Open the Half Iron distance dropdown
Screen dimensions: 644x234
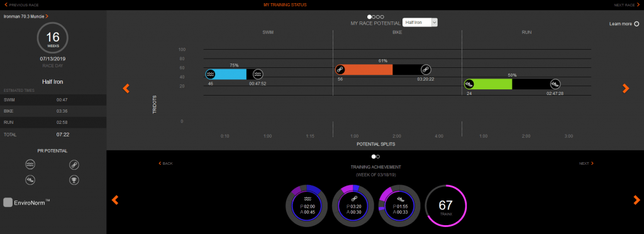tap(420, 22)
